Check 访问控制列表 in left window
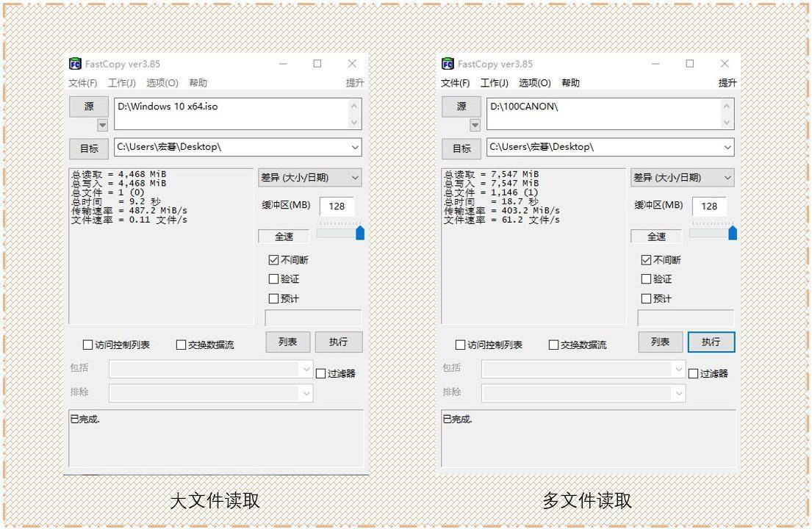This screenshot has height=529, width=812. point(86,344)
